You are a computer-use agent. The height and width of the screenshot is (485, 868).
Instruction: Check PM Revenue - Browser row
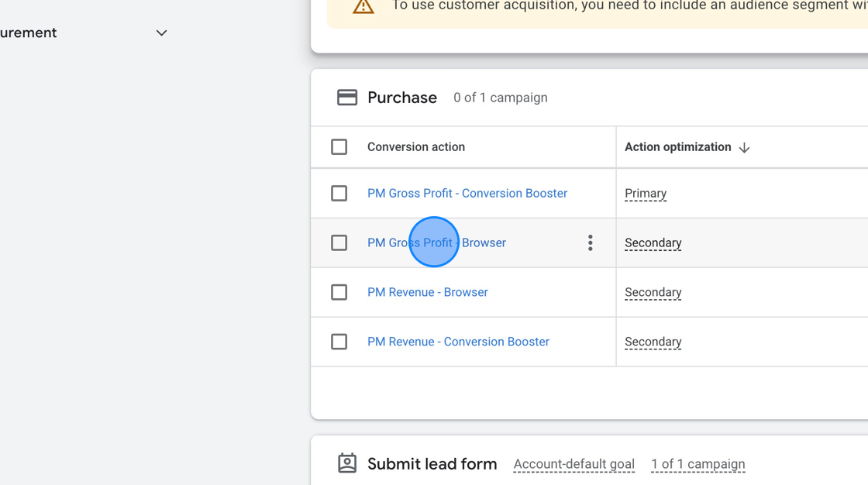[339, 292]
